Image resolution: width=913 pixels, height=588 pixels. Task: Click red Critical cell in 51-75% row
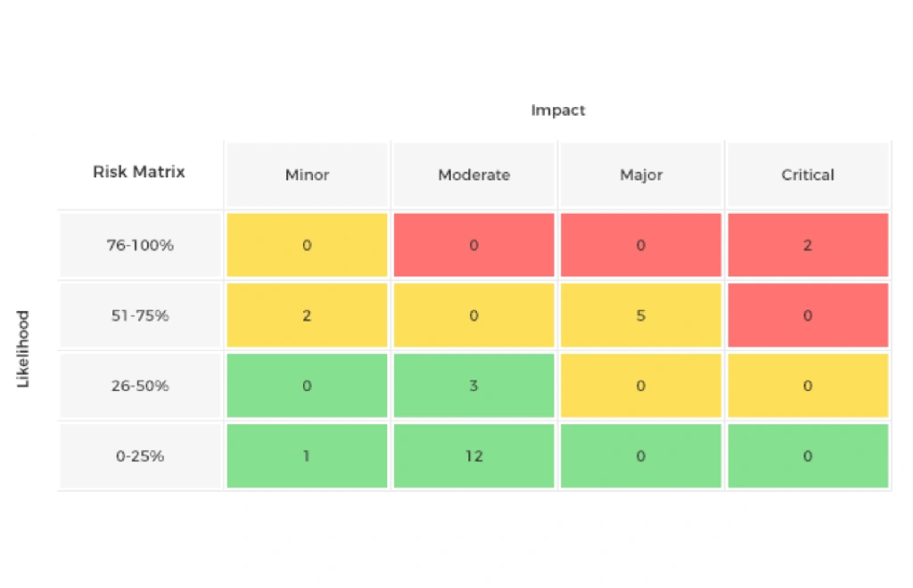pos(808,315)
